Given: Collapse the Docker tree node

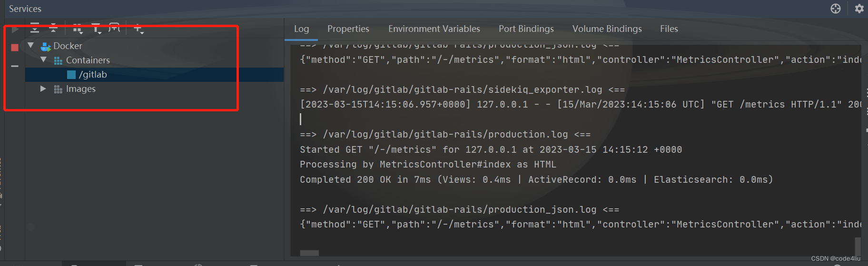Looking at the screenshot, I should (31, 46).
